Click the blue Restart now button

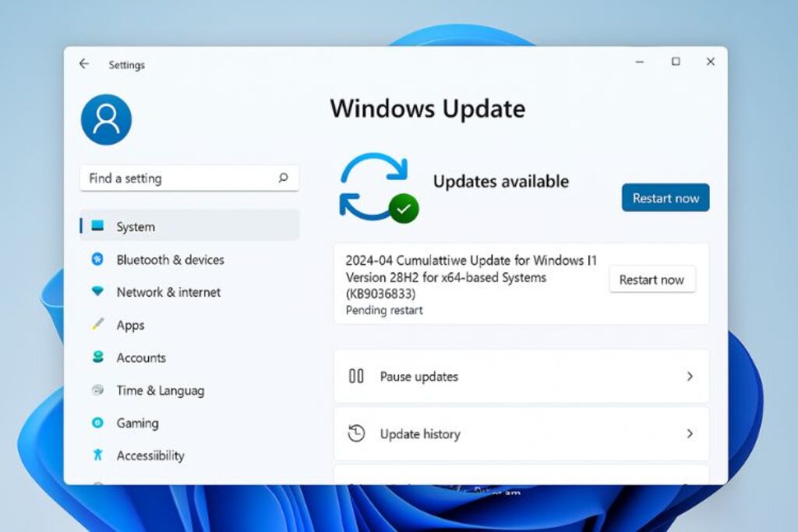[x=666, y=197]
